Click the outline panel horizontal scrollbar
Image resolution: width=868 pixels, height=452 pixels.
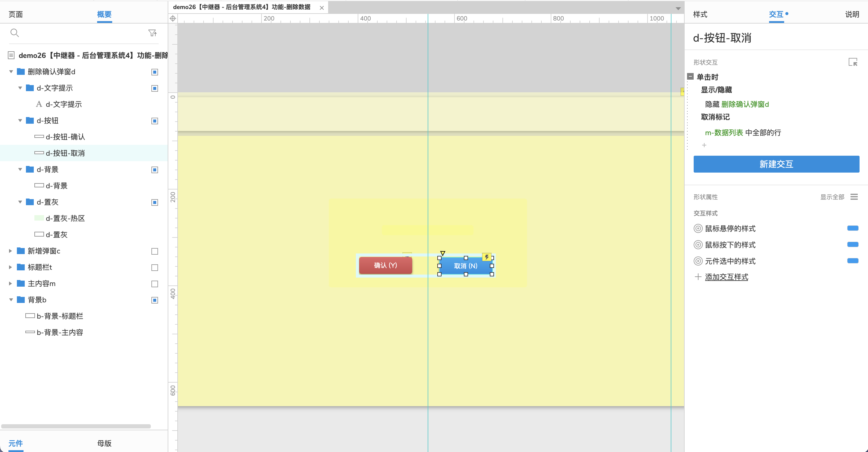tap(76, 426)
